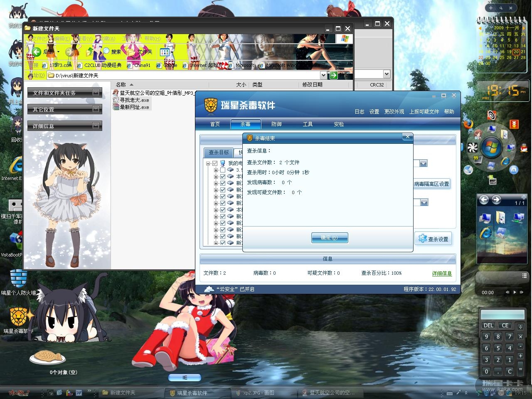Open the 防御 tab
The height and width of the screenshot is (399, 532).
[276, 124]
